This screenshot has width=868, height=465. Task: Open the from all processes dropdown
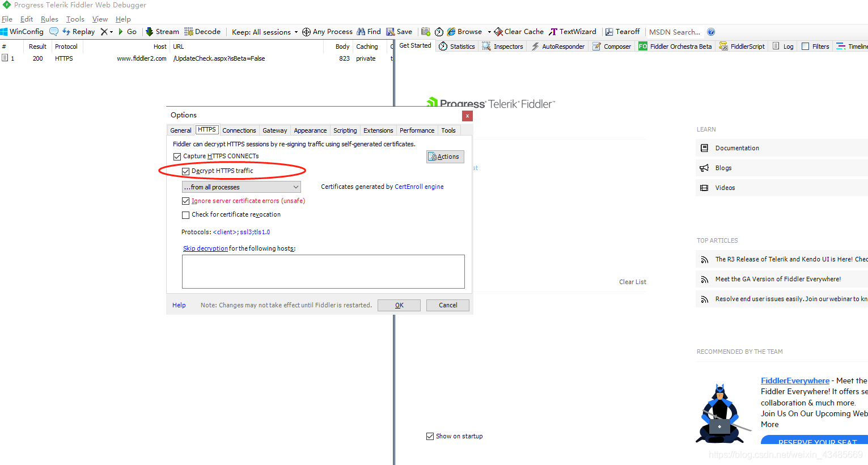241,187
